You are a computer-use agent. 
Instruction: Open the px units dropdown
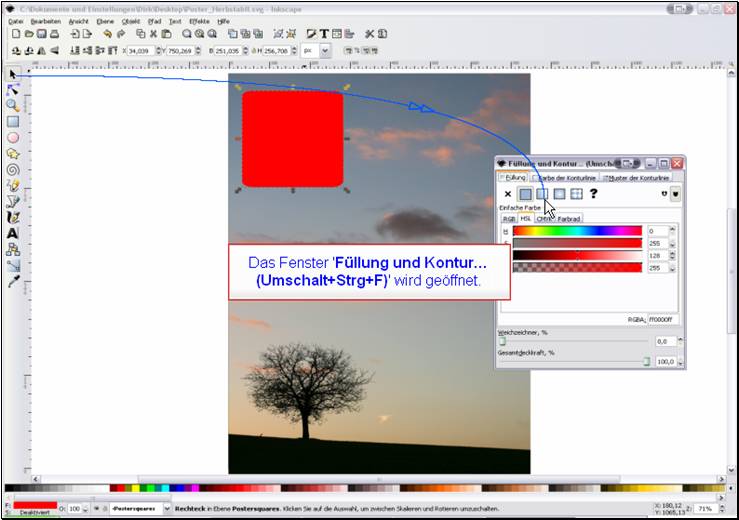tap(313, 49)
